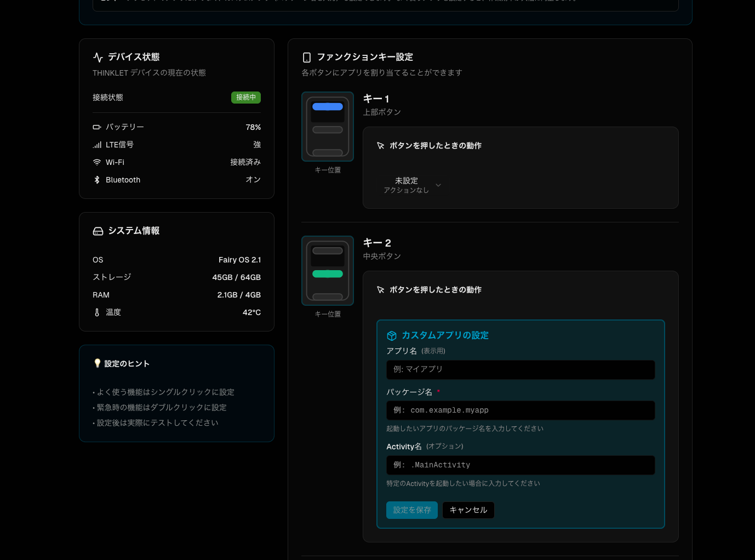Focus the パッケージ名 input field
The image size is (755, 560).
(x=521, y=410)
